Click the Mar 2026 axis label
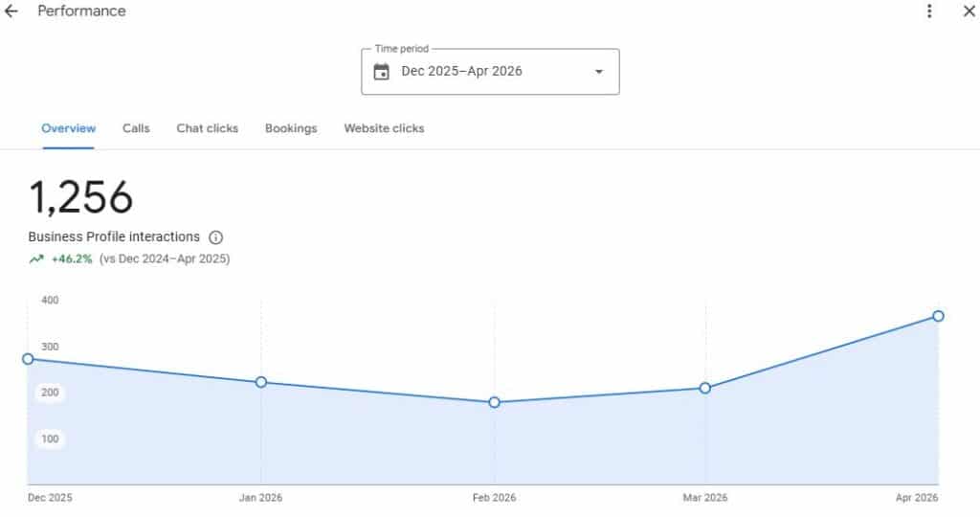The height and width of the screenshot is (517, 980). pos(705,498)
